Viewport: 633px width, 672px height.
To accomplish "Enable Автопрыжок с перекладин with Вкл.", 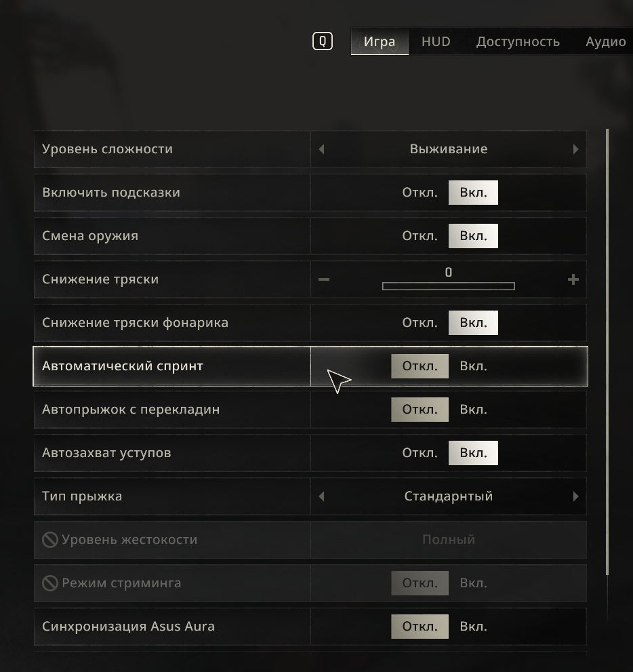I will [x=473, y=410].
